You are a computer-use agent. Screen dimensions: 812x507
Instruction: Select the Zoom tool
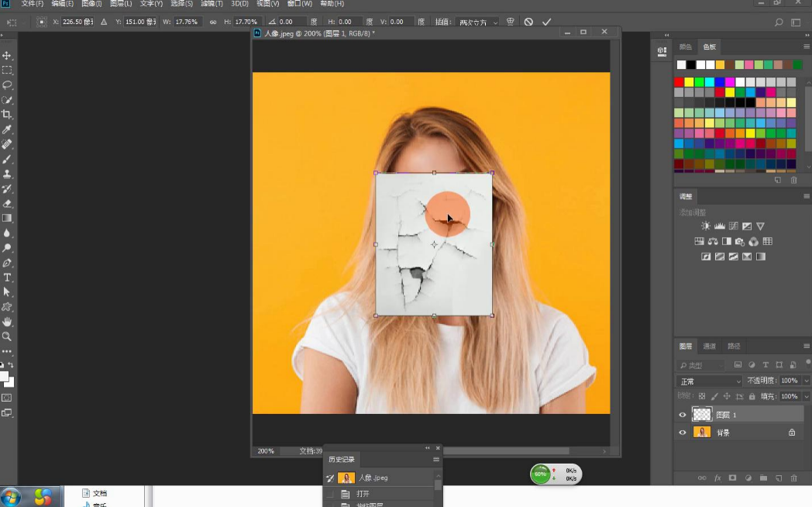tap(7, 336)
